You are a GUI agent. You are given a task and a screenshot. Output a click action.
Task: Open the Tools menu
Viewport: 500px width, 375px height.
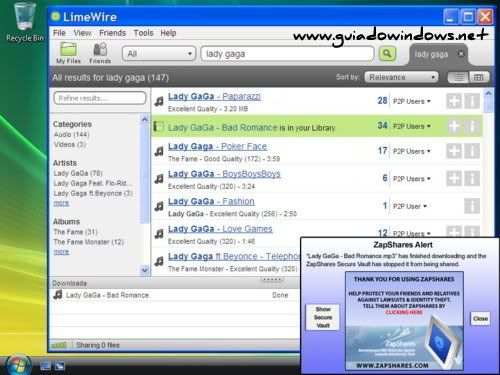pyautogui.click(x=143, y=33)
